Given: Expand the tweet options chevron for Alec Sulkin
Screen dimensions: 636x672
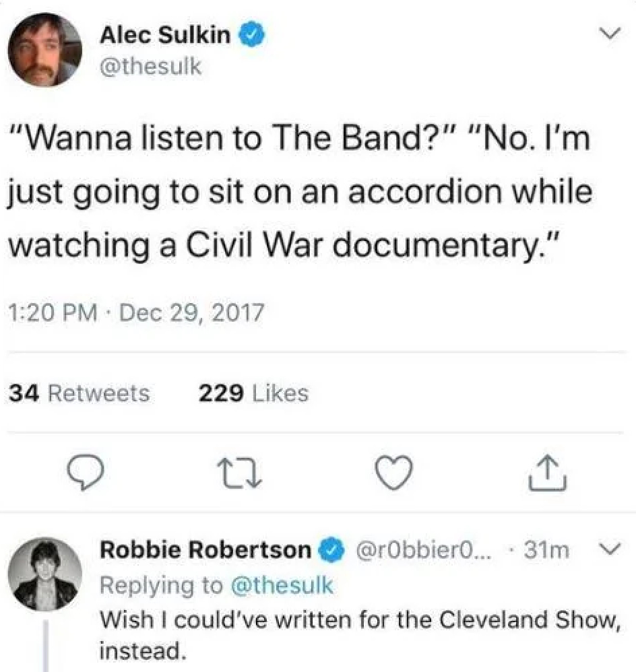Looking at the screenshot, I should click(x=610, y=32).
